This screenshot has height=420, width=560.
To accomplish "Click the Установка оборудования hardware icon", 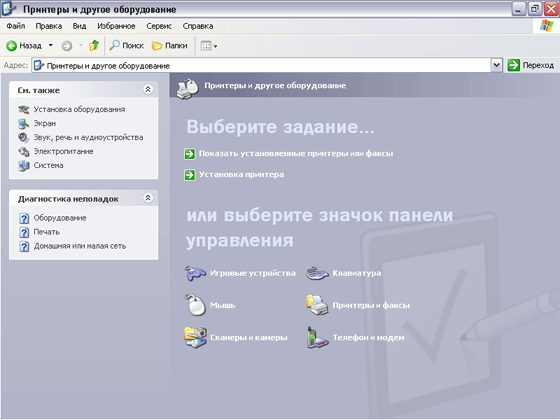I will coord(24,109).
